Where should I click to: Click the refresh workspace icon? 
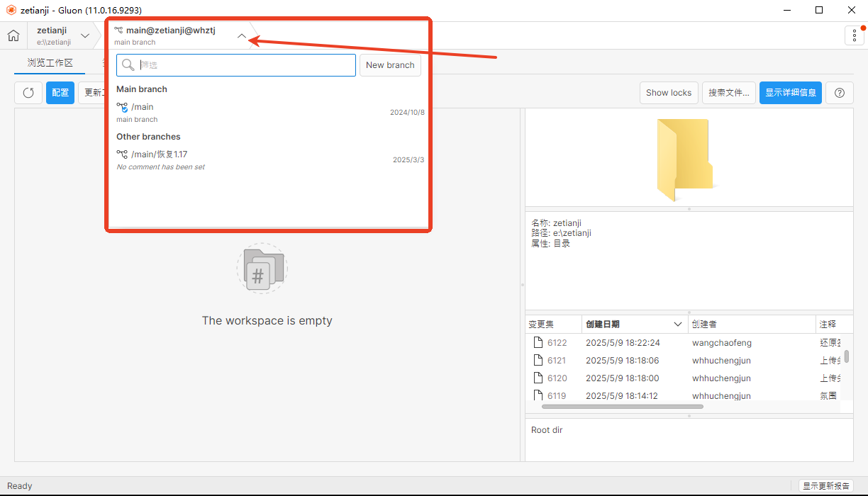[x=28, y=93]
